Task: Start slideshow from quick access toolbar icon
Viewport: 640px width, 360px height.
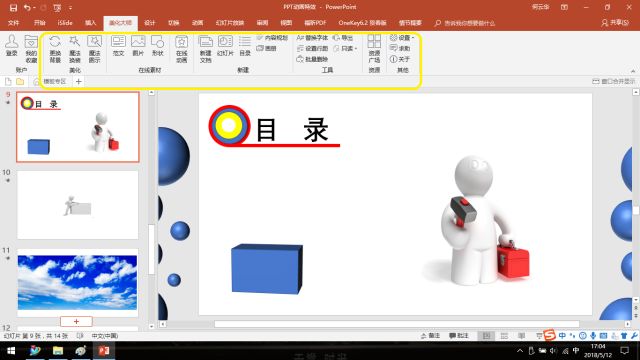Action: 57,7
